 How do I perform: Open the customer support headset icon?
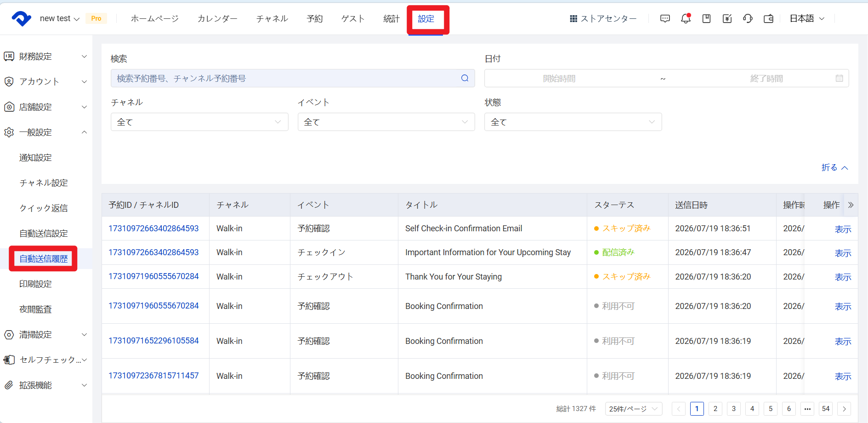748,19
